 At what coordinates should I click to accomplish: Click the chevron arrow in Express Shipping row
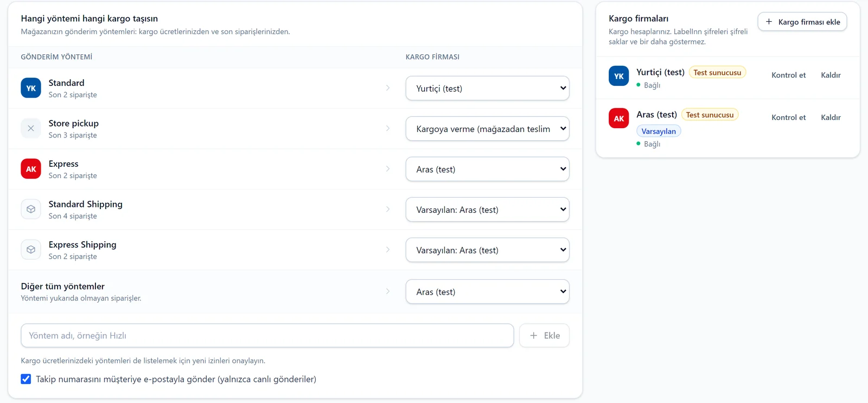(388, 250)
